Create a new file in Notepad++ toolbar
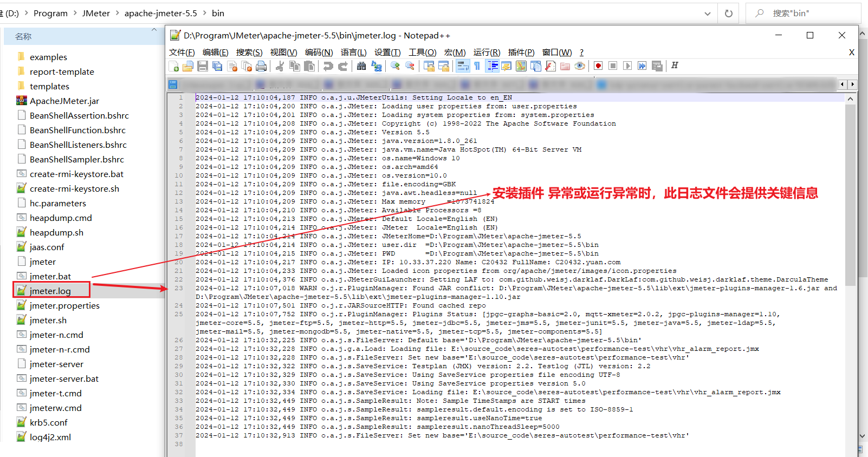This screenshot has height=457, width=868. click(174, 66)
